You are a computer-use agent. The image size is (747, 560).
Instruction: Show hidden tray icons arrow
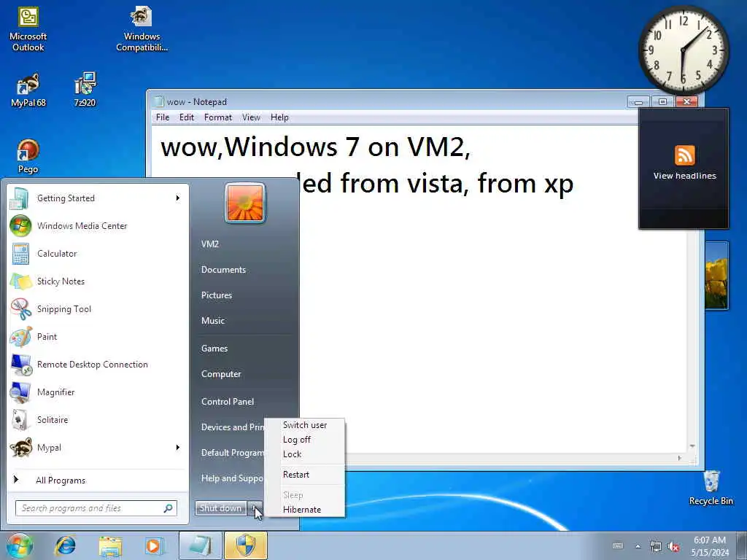pos(638,546)
